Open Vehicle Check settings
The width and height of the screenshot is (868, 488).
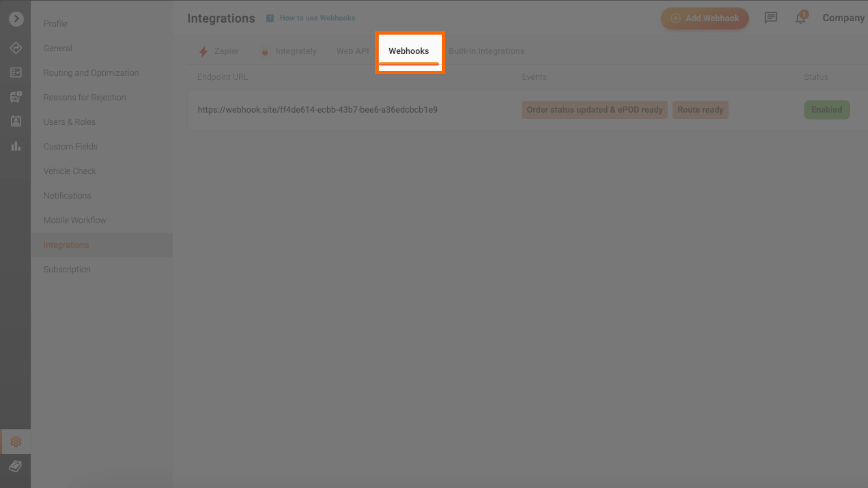point(70,171)
